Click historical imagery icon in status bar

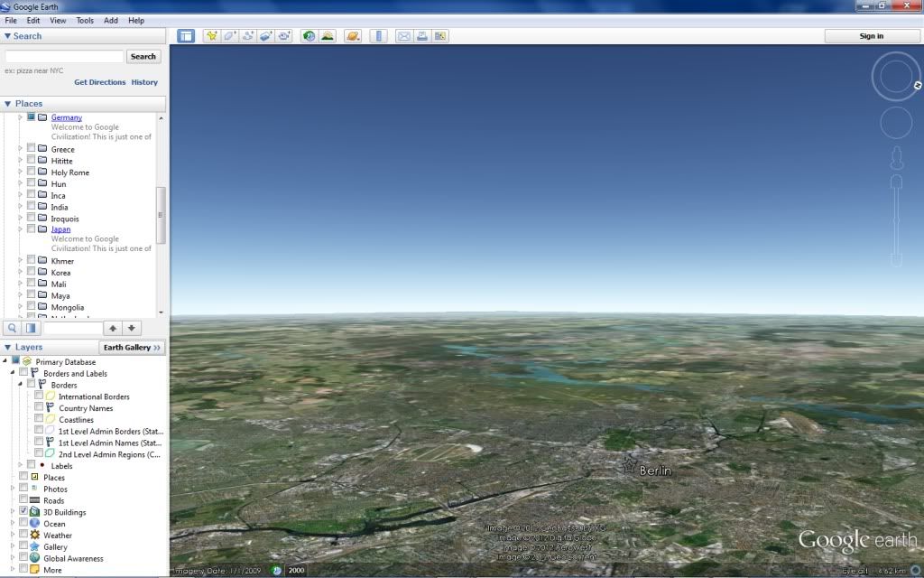tap(276, 571)
